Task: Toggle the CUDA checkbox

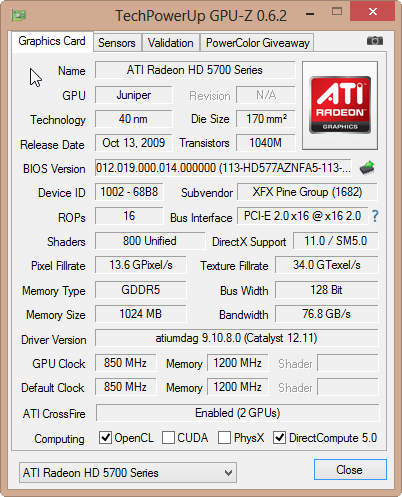Action: point(168,438)
